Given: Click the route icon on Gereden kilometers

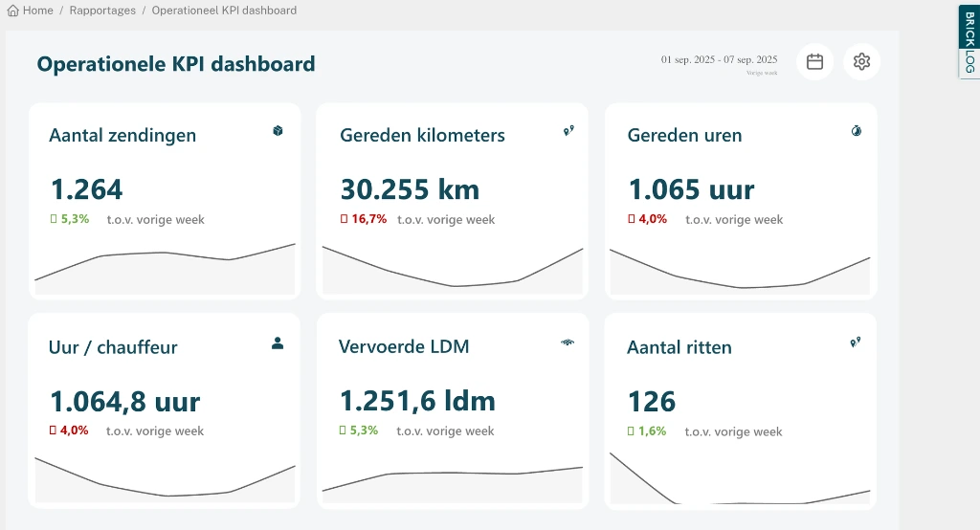Looking at the screenshot, I should (x=568, y=131).
